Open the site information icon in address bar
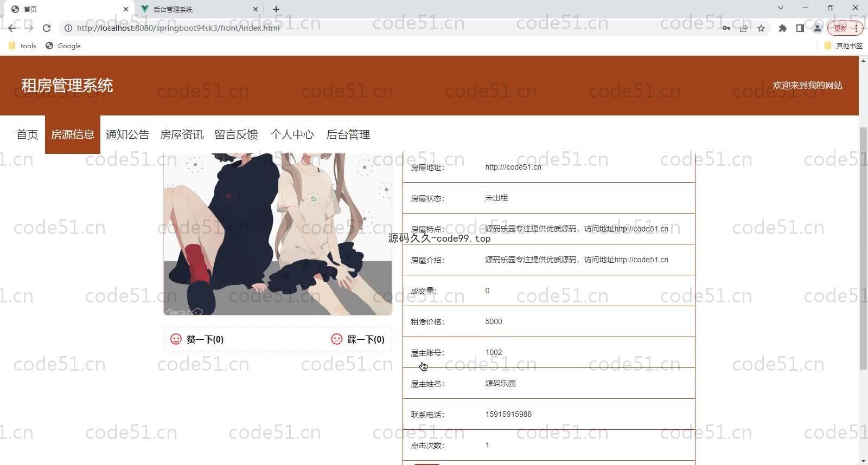 pos(68,28)
